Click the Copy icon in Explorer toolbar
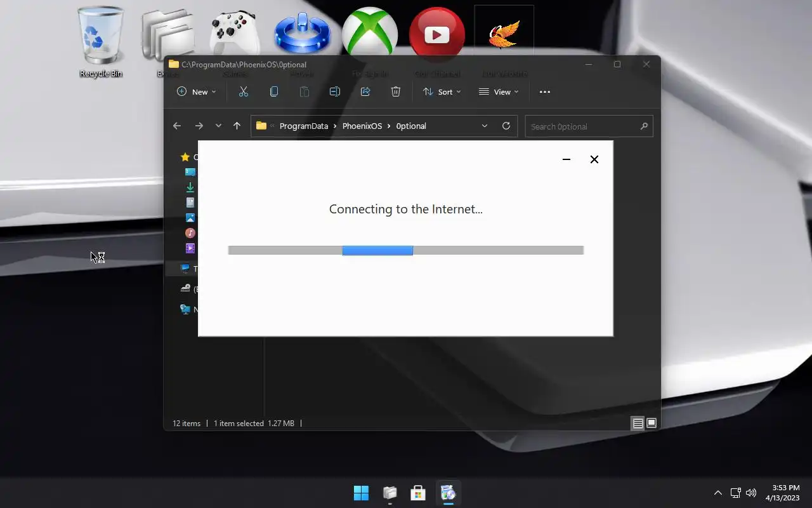This screenshot has width=812, height=508. point(273,91)
